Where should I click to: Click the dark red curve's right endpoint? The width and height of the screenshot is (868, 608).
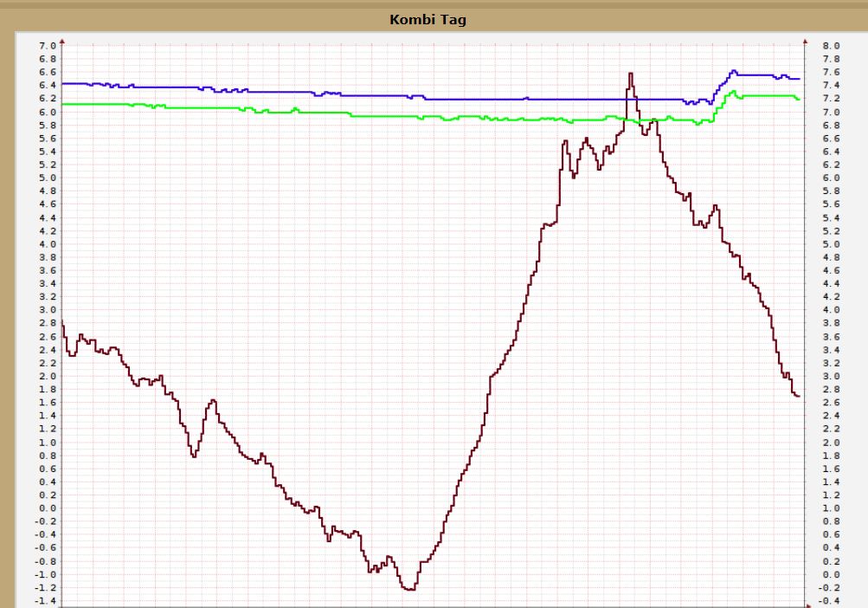pyautogui.click(x=798, y=396)
